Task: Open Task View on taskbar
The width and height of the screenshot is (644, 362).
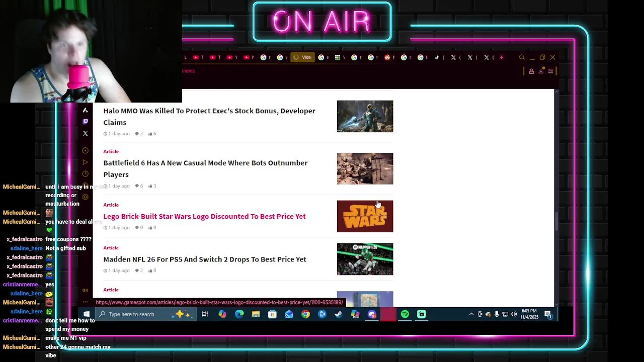Action: (x=205, y=314)
